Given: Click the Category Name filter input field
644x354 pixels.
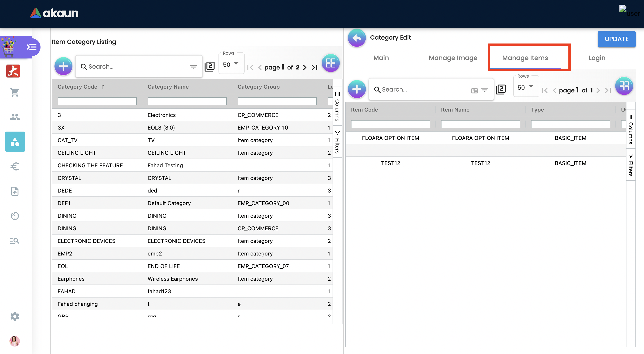Looking at the screenshot, I should coord(187,101).
